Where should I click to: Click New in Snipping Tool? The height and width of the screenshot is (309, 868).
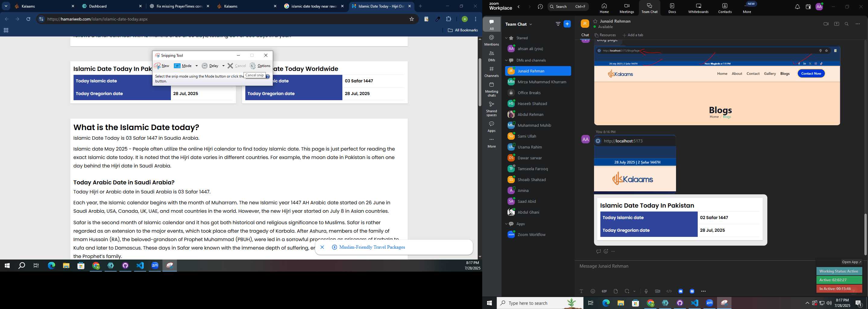[162, 66]
